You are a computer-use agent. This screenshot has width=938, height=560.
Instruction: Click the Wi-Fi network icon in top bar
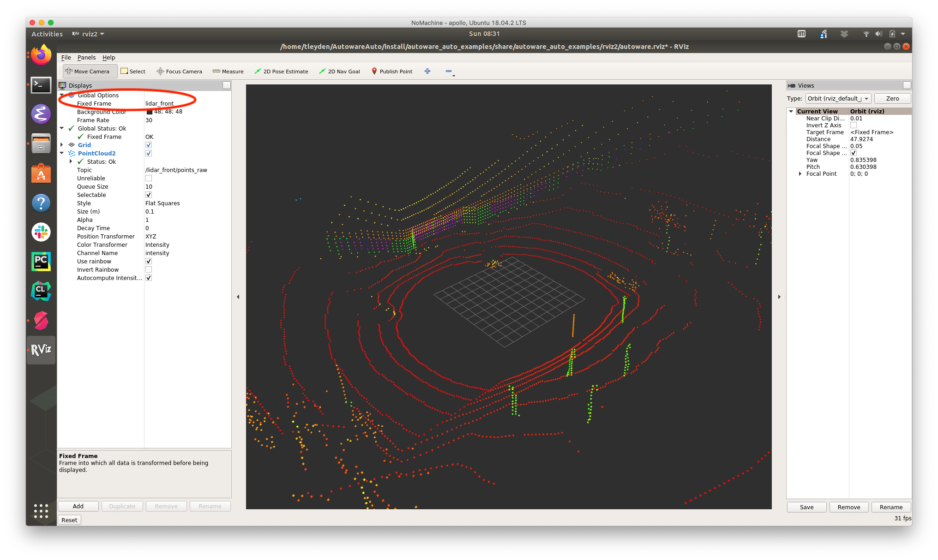(x=866, y=34)
